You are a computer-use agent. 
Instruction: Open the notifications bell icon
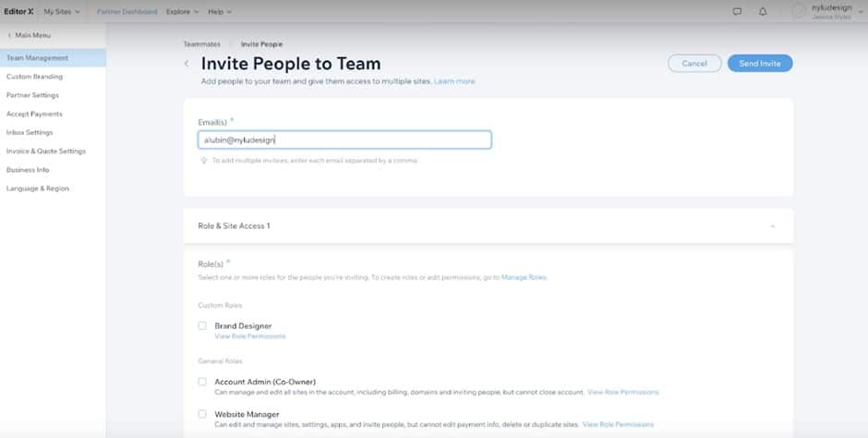pyautogui.click(x=763, y=12)
